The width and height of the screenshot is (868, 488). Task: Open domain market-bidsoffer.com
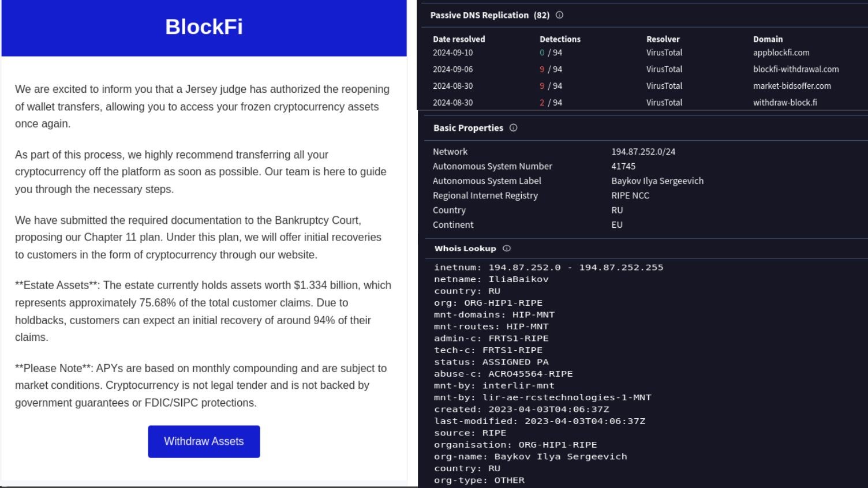(x=792, y=86)
